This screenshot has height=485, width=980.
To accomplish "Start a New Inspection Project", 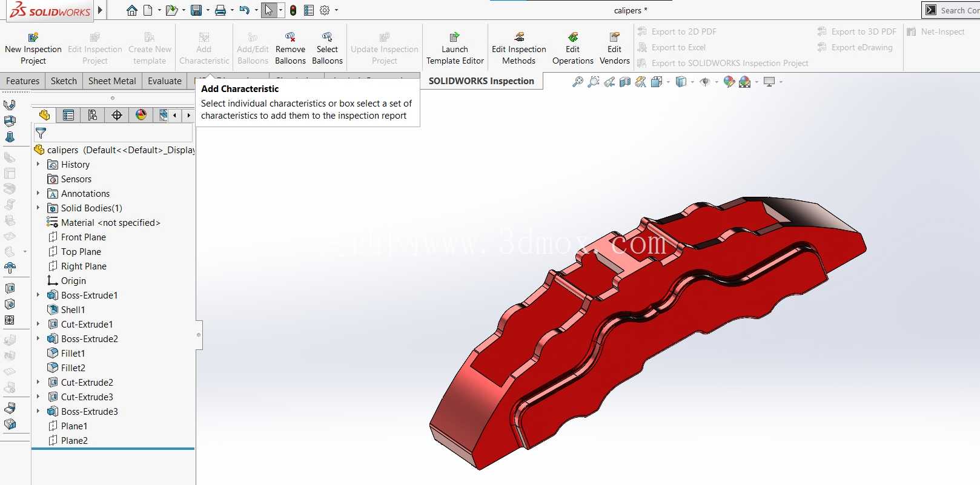I will tap(33, 48).
